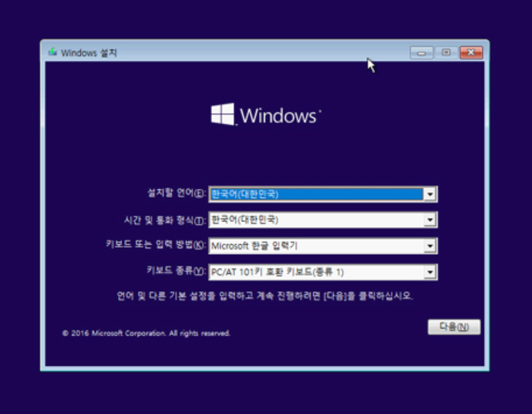Expand the 시간 및 통화 형식 dropdown
Image resolution: width=532 pixels, height=414 pixels.
431,219
